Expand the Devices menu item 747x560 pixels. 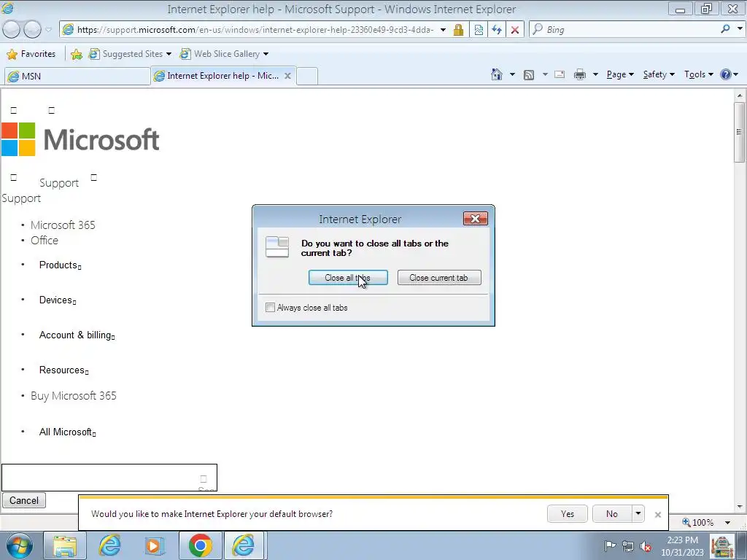(57, 300)
